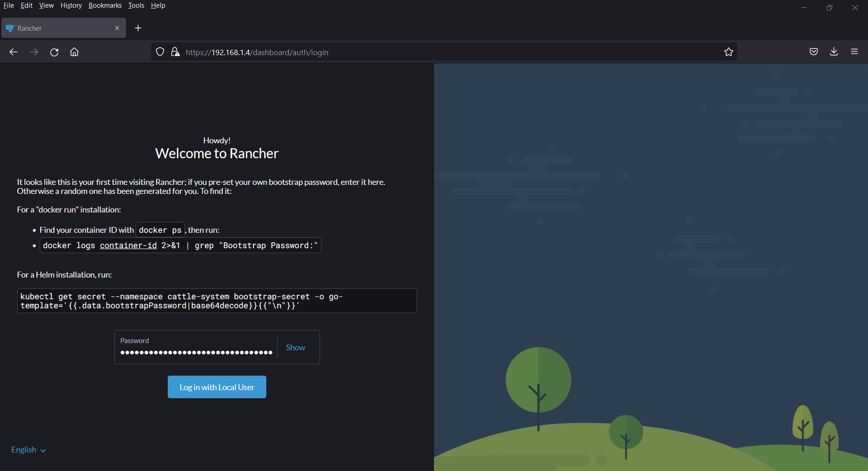The width and height of the screenshot is (868, 471).
Task: Open the Tools menu
Action: pos(136,5)
